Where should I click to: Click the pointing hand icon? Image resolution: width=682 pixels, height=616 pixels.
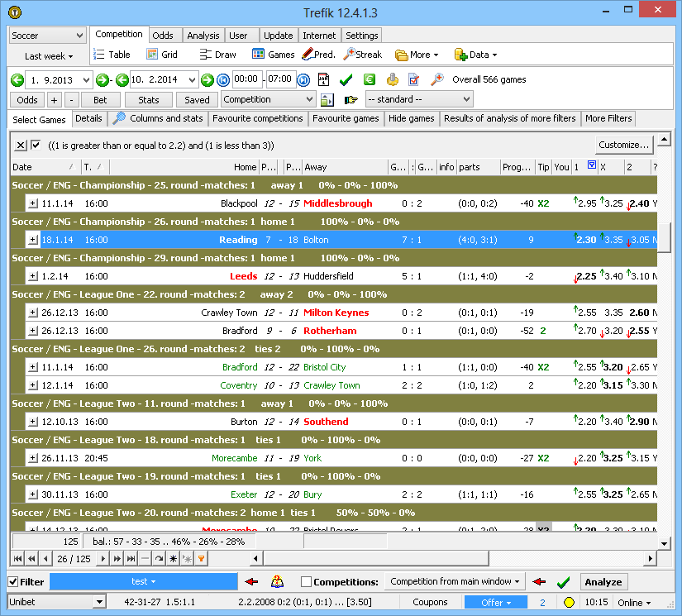tap(351, 100)
